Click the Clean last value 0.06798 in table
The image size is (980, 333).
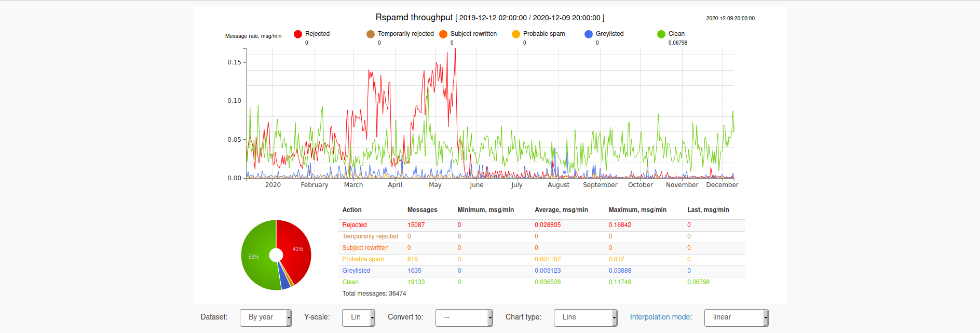coord(698,282)
